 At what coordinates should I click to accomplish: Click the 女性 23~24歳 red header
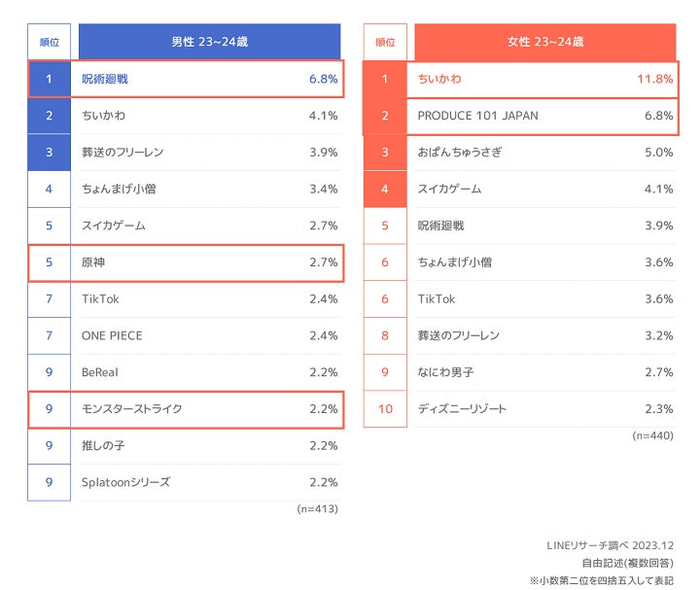[544, 42]
